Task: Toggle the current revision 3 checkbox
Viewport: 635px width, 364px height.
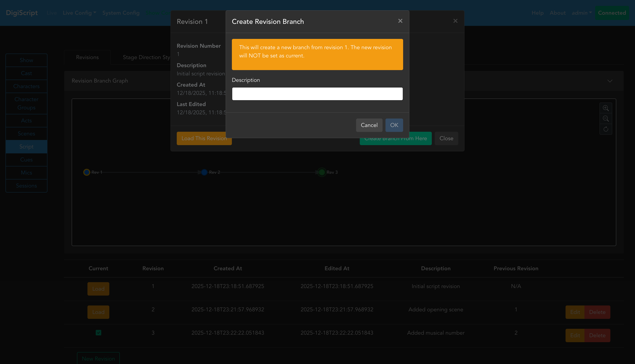Action: click(98, 332)
